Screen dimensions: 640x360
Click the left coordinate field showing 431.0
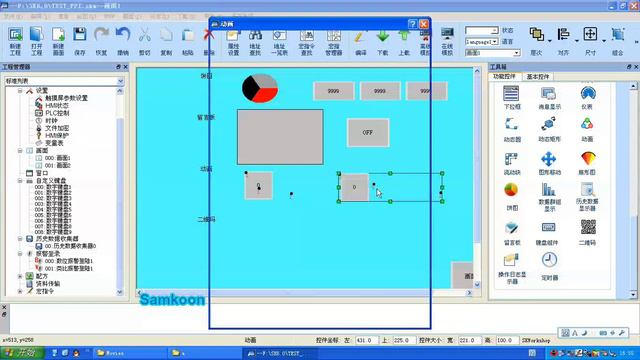[366, 340]
